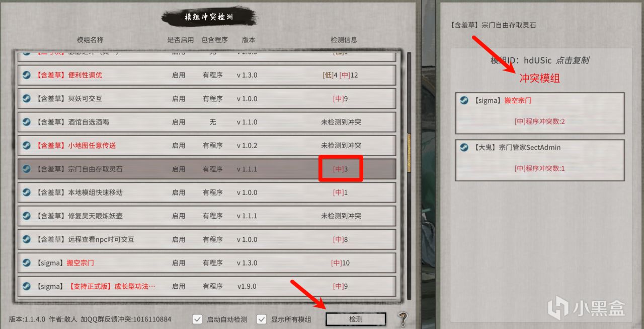Click the Steam icon in the conflict entry 宗门管家SectAdmin
The width and height of the screenshot is (644, 329).
tap(464, 147)
